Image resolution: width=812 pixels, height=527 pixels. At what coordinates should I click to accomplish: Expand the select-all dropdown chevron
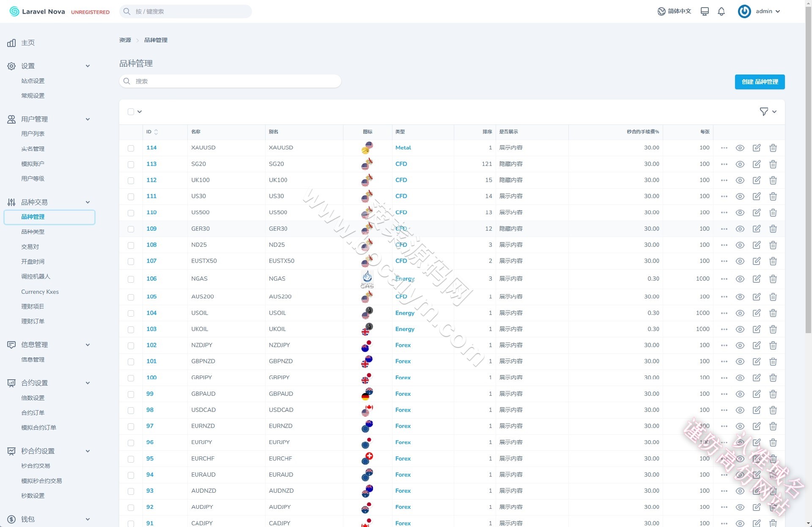pos(140,112)
